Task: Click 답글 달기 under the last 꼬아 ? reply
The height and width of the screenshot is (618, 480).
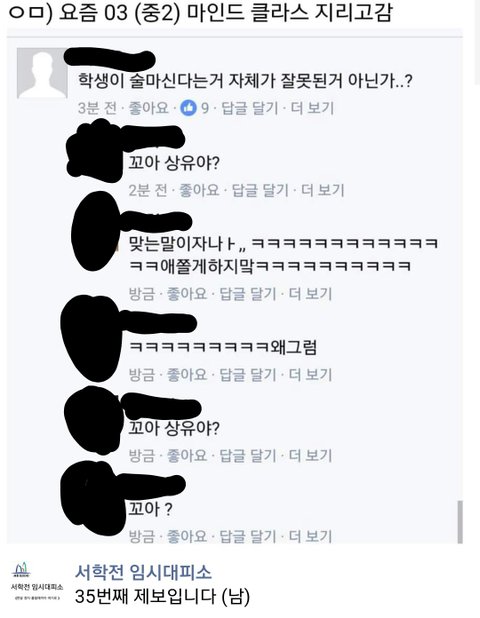Action: click(248, 536)
